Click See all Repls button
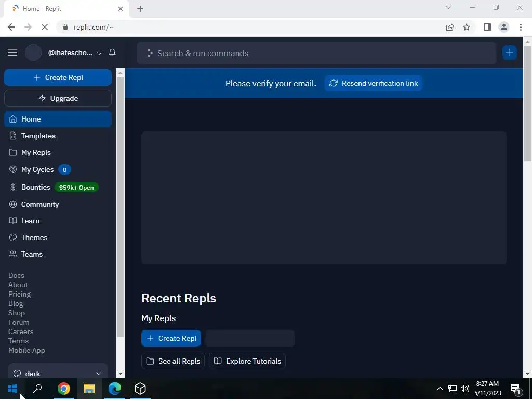 (173, 361)
